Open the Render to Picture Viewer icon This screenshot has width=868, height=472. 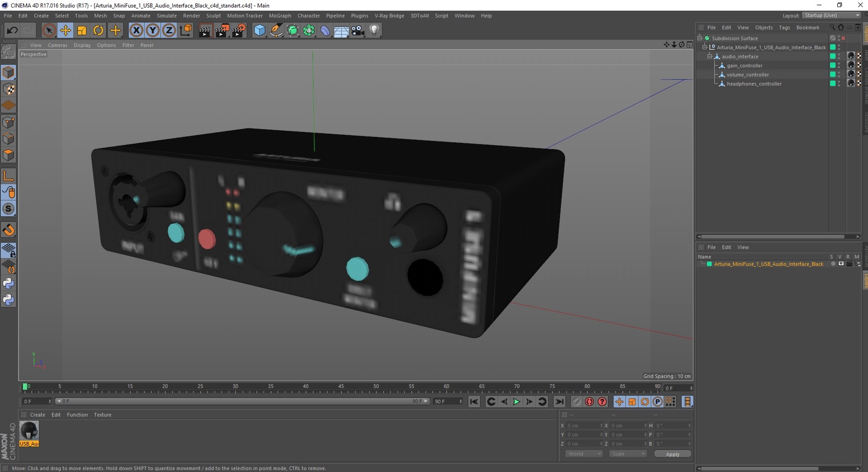(222, 31)
